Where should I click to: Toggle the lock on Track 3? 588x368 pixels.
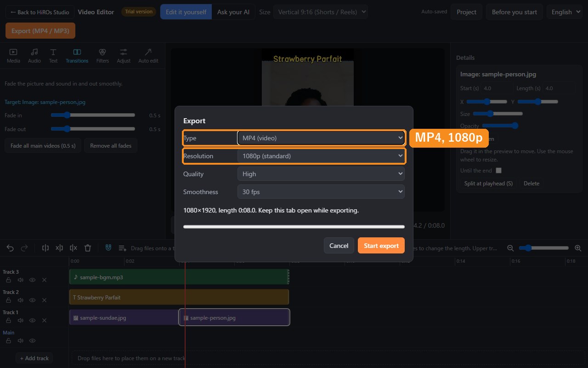(x=8, y=280)
